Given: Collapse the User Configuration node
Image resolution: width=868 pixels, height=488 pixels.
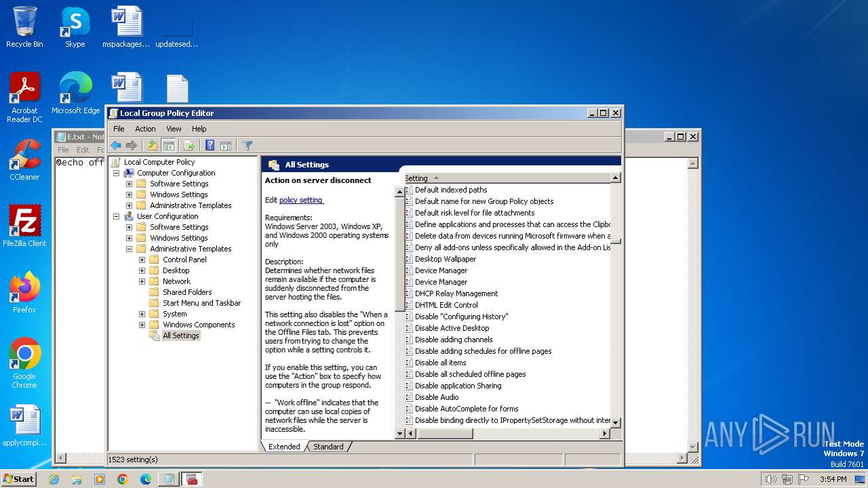Looking at the screenshot, I should pyautogui.click(x=116, y=216).
